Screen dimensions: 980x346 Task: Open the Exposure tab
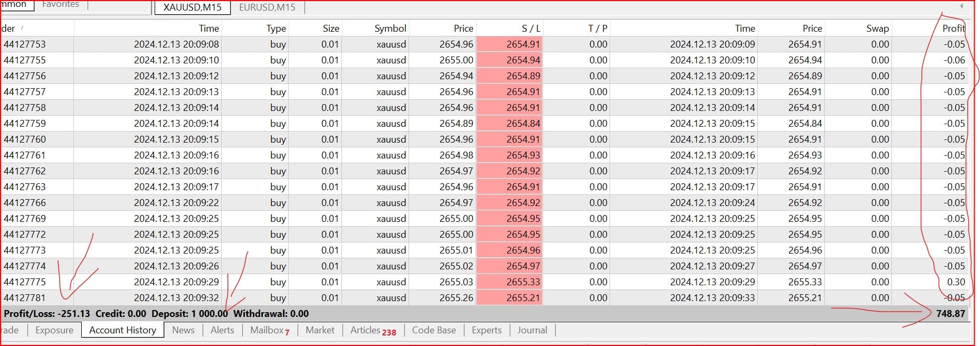click(54, 330)
